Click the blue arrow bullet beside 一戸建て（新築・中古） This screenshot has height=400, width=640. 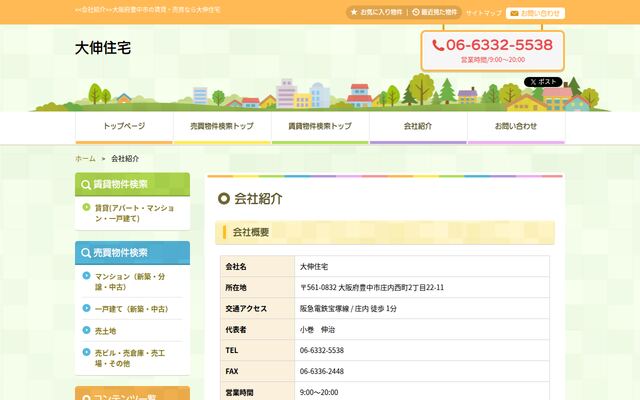point(86,308)
